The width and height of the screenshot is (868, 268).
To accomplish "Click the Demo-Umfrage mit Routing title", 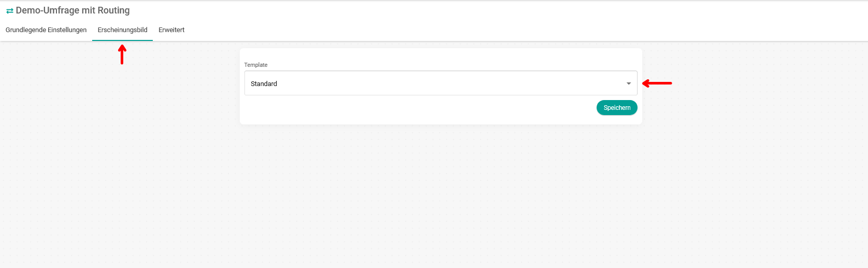I will [x=73, y=10].
